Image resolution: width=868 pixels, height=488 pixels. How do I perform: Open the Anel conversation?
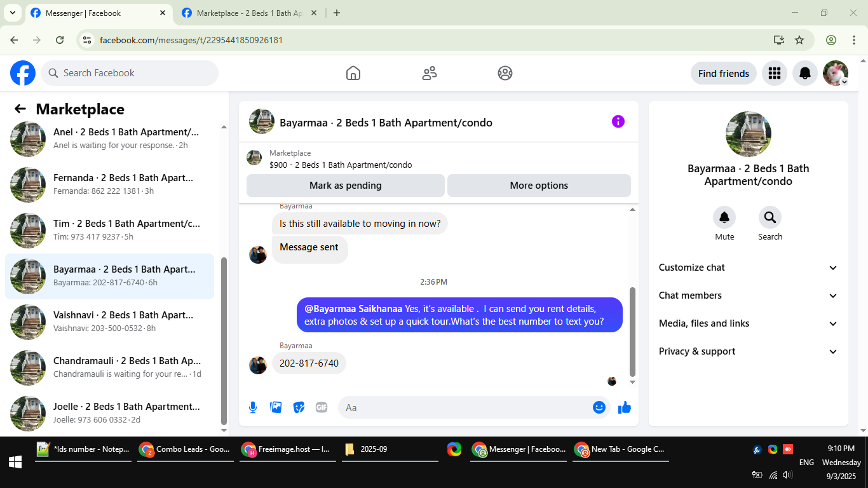[x=109, y=139]
